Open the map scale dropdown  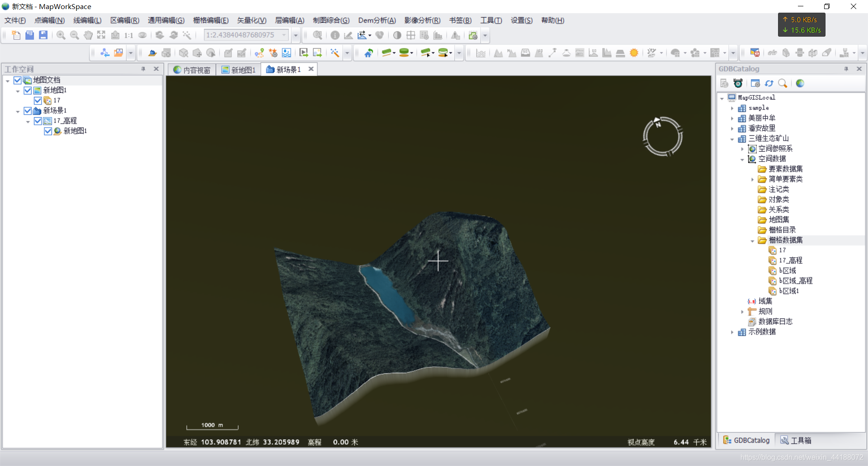[x=284, y=35]
